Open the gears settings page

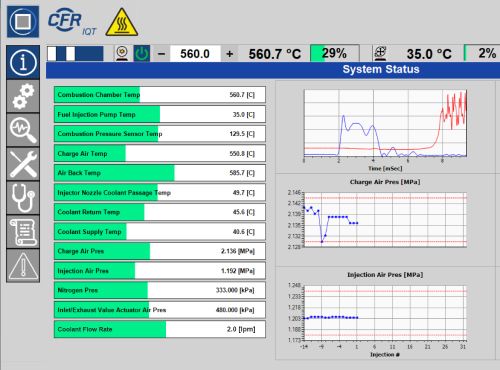[23, 96]
